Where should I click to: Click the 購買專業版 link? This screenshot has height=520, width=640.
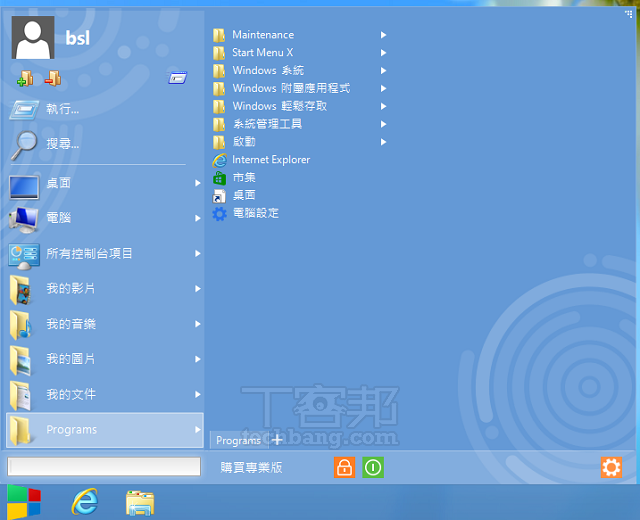pos(252,467)
